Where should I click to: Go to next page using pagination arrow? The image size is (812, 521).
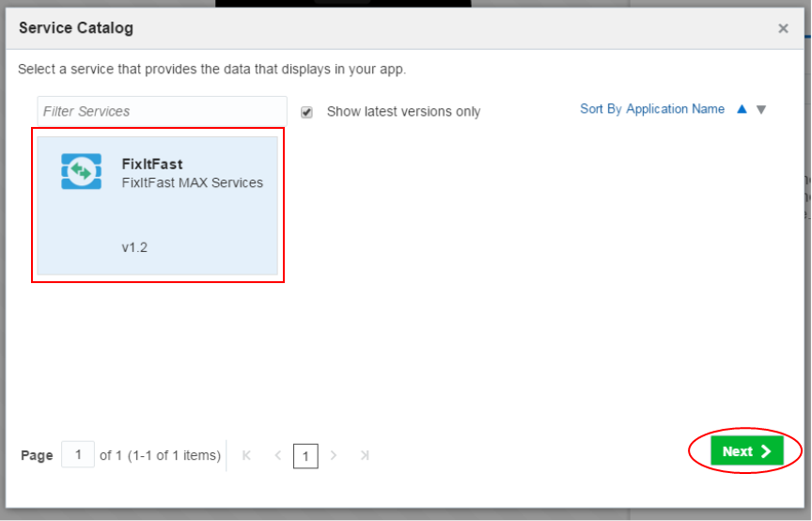(x=334, y=455)
